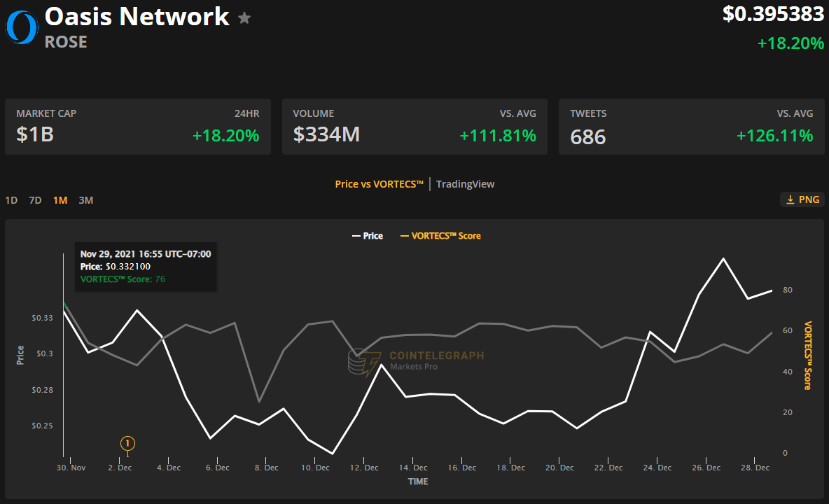Toggle the VORTECS Score series in legend
Image resolution: width=829 pixels, height=504 pixels.
click(440, 236)
